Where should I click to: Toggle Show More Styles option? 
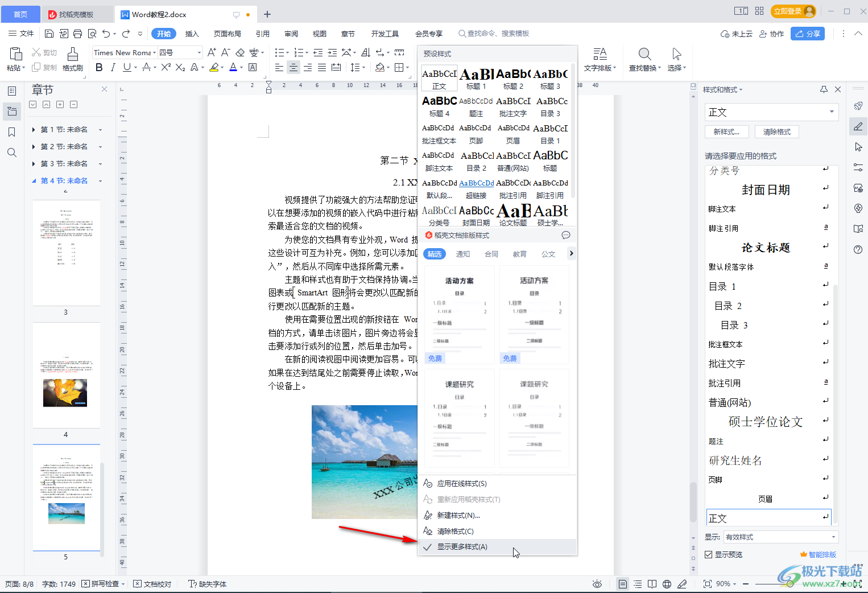pyautogui.click(x=497, y=547)
